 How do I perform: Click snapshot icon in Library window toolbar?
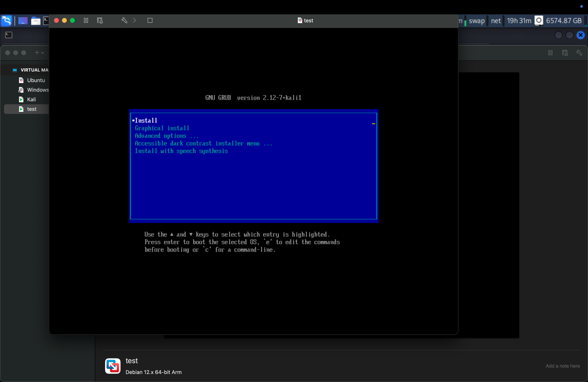pyautogui.click(x=565, y=53)
